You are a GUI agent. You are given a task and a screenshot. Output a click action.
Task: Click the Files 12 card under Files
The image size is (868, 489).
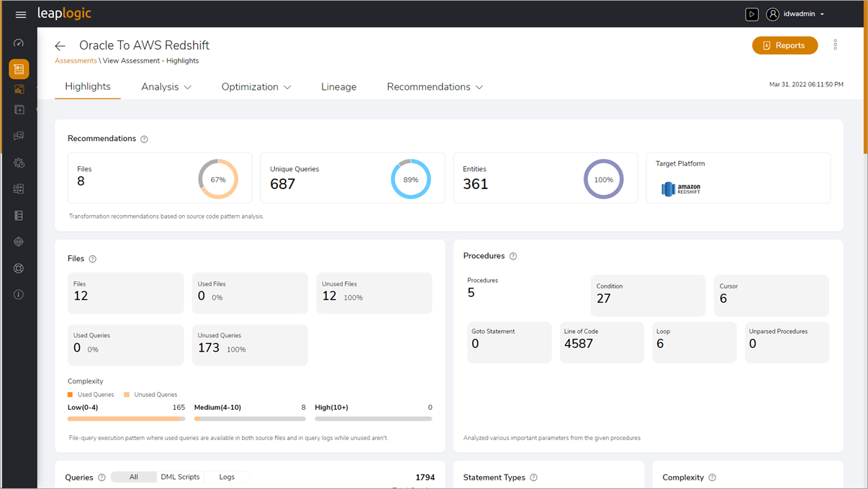(126, 293)
